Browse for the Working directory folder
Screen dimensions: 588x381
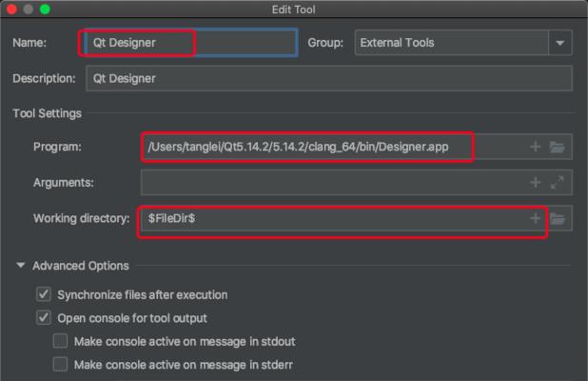point(558,218)
